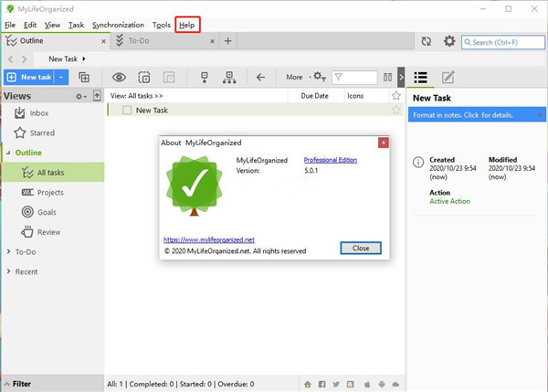The width and height of the screenshot is (548, 392).
Task: Open the mylifeorganized.net website link
Action: pos(209,239)
